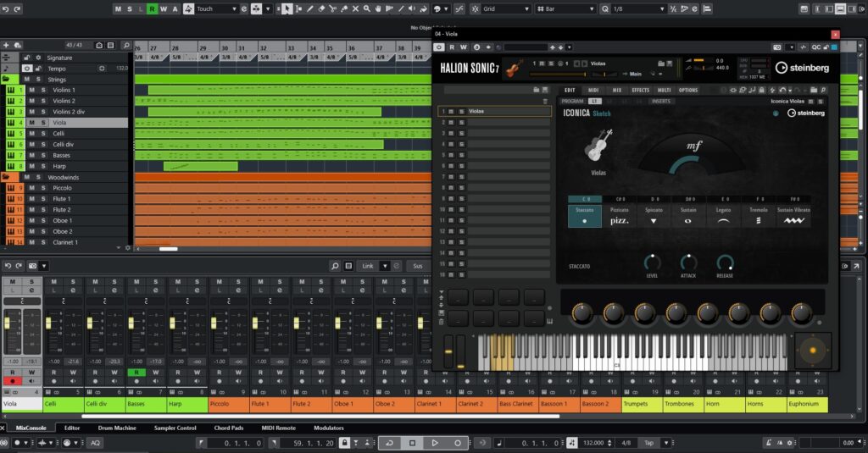Select the Pizzicato articulation
868x453 pixels.
tap(619, 216)
